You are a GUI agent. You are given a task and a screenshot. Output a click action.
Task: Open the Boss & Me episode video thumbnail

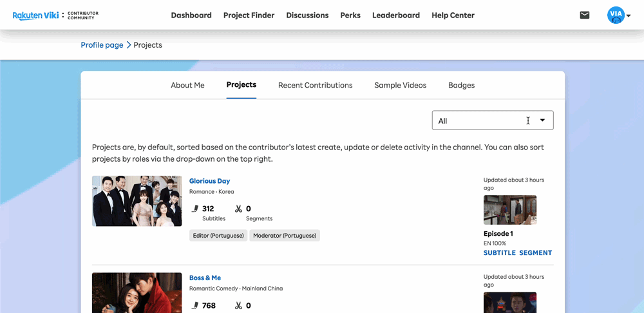[x=510, y=302]
